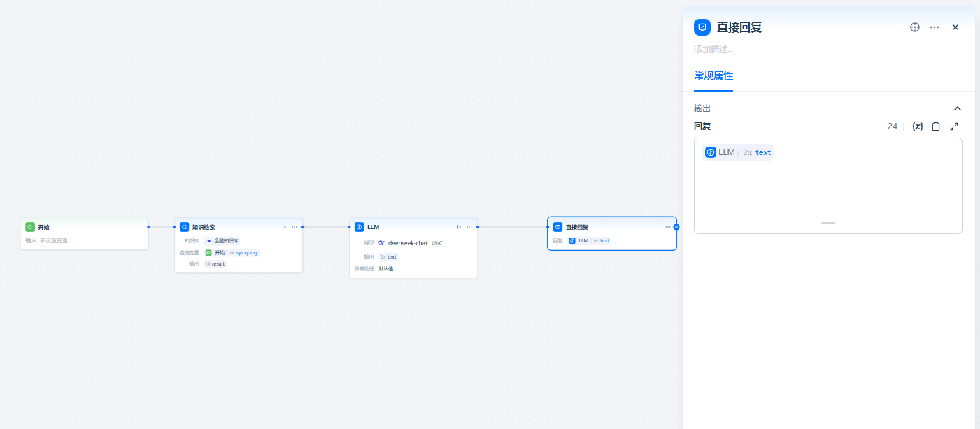The image size is (980, 429).
Task: Click the LLM / text variable tag in editor
Action: (737, 152)
